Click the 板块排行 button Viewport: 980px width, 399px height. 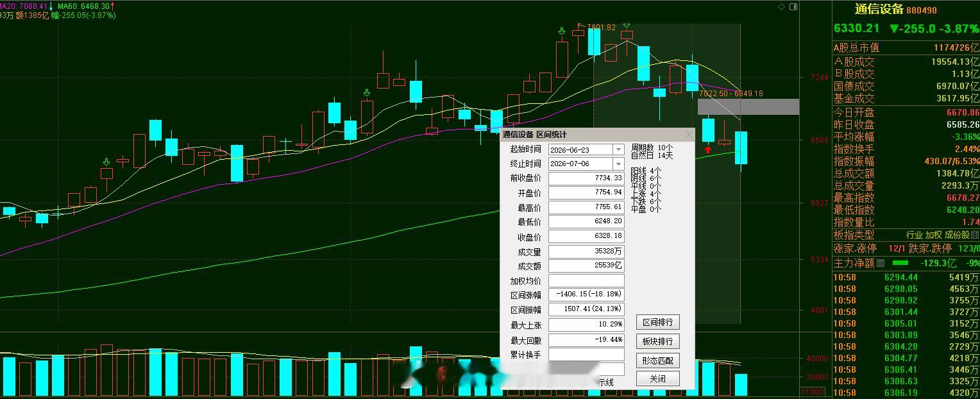657,341
